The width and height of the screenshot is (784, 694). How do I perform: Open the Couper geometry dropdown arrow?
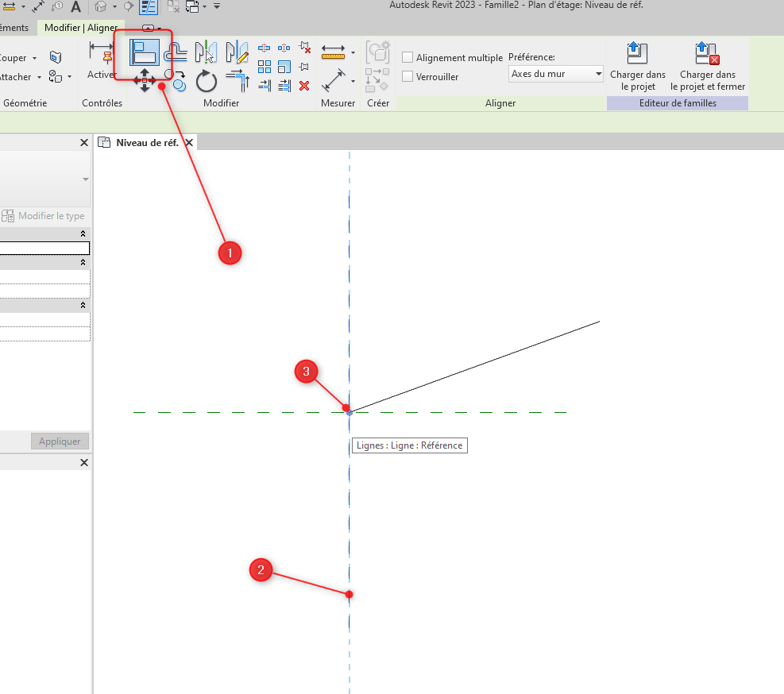[x=34, y=58]
